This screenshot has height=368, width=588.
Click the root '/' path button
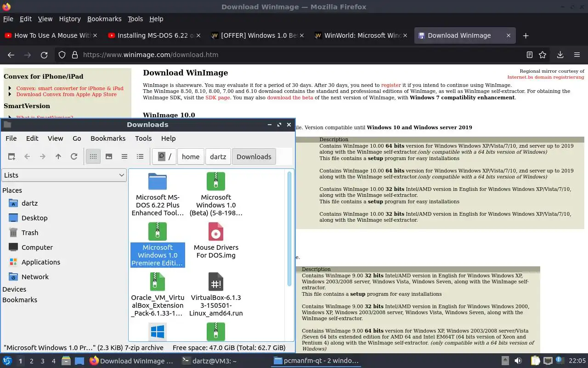pos(164,156)
